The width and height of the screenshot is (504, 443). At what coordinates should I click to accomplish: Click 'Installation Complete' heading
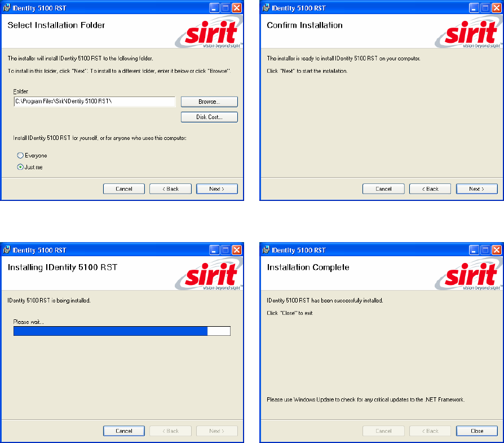point(308,267)
